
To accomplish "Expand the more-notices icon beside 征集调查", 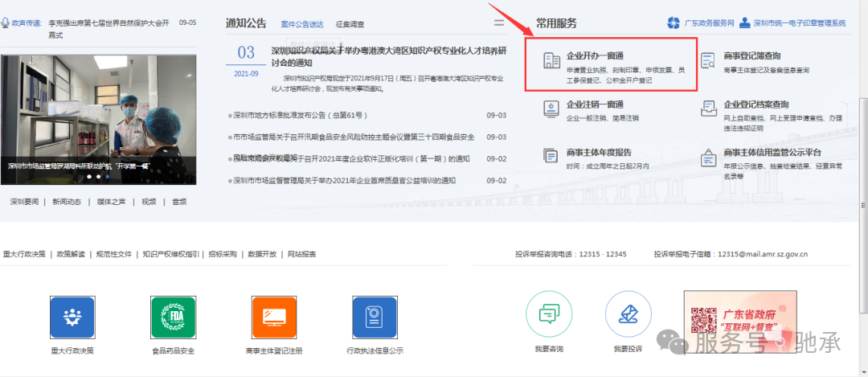I will click(x=499, y=23).
